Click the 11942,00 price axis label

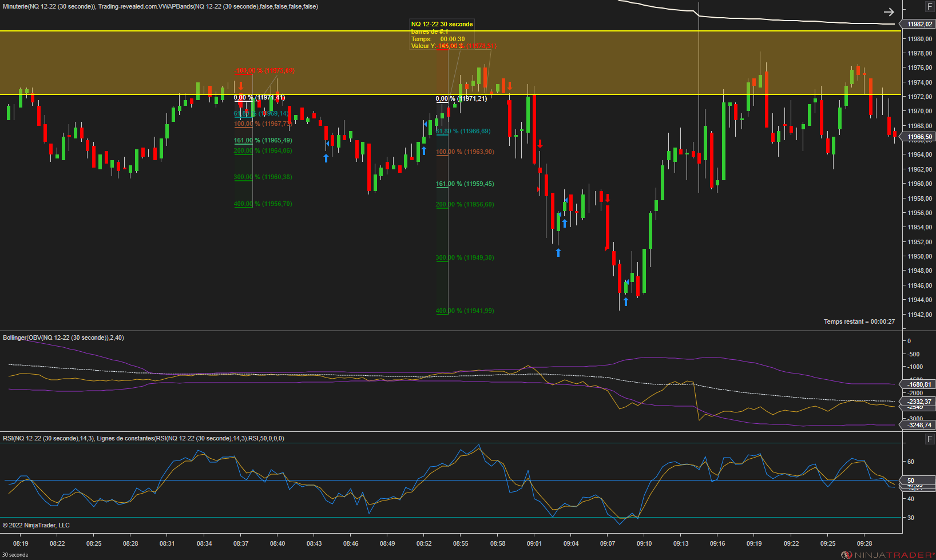(920, 315)
